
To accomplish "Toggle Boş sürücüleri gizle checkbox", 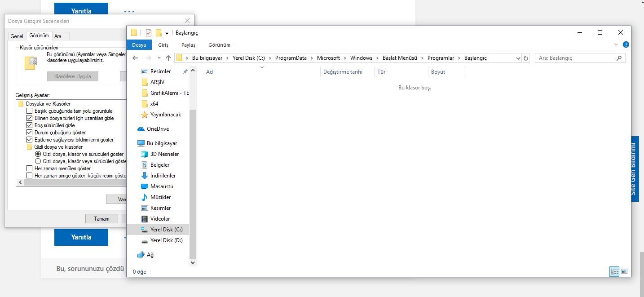I will coord(30,125).
